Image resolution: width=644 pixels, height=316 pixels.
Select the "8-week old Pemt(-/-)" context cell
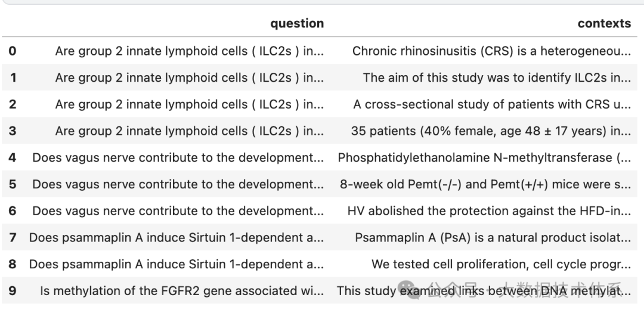(x=485, y=185)
